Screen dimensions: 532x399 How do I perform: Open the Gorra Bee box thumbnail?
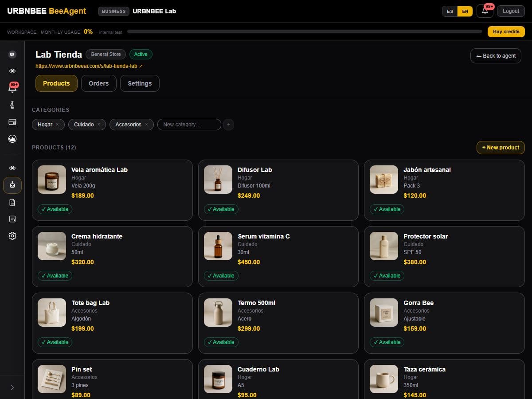click(x=384, y=313)
